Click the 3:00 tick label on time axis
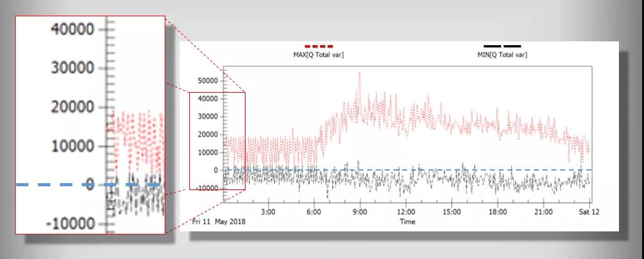The height and width of the screenshot is (259, 644). click(268, 213)
